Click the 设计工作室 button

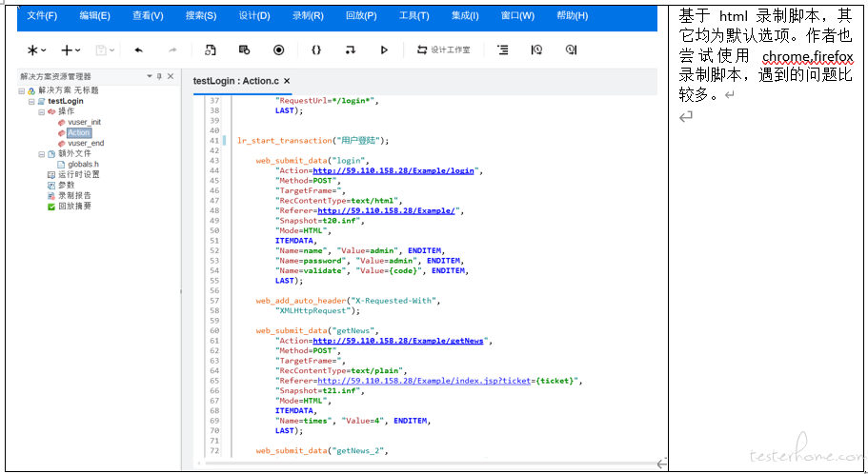coord(443,49)
